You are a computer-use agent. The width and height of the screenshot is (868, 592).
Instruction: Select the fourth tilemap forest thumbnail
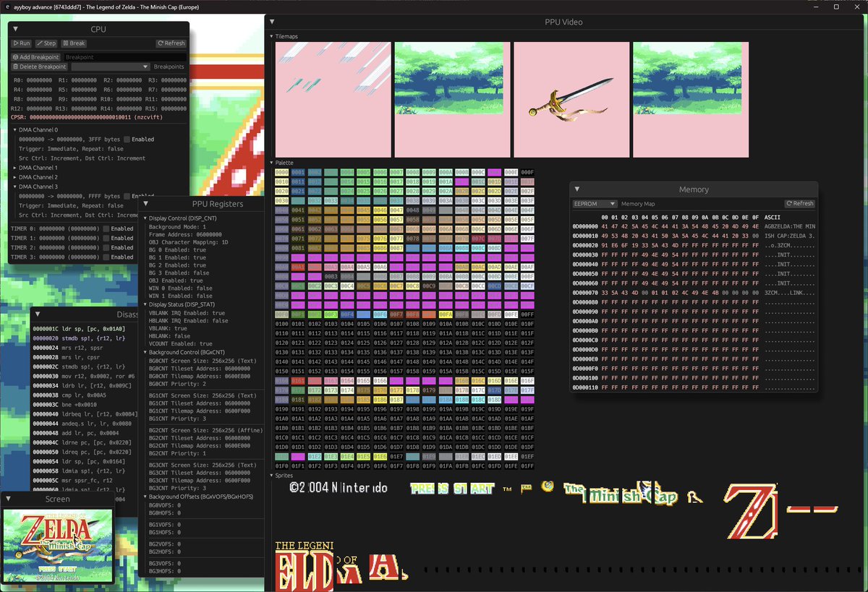tap(691, 99)
